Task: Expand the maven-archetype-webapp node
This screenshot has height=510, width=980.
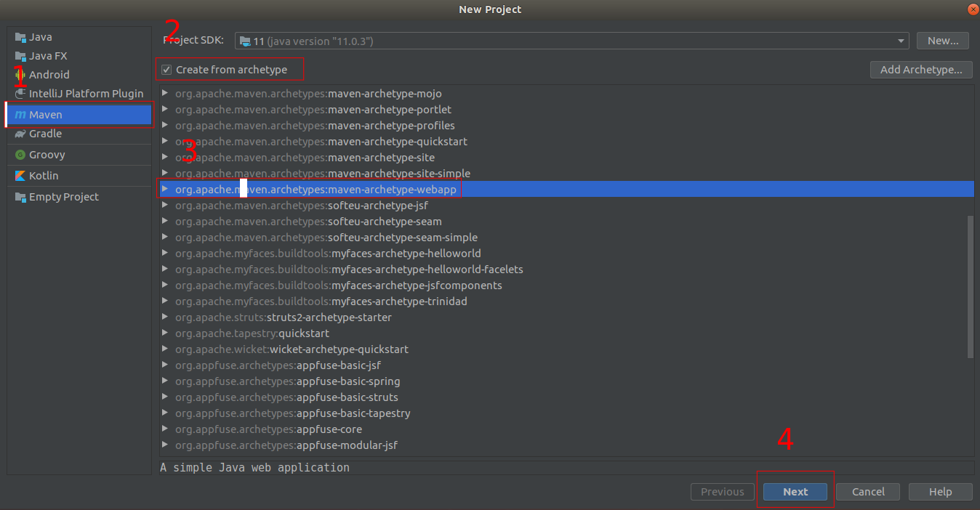Action: click(165, 190)
